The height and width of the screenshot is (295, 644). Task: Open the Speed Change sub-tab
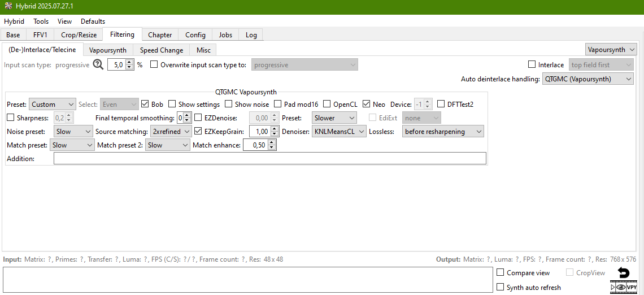(x=162, y=50)
